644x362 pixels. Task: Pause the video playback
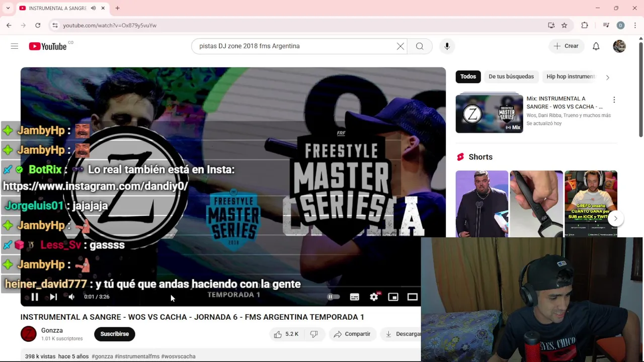(x=35, y=297)
